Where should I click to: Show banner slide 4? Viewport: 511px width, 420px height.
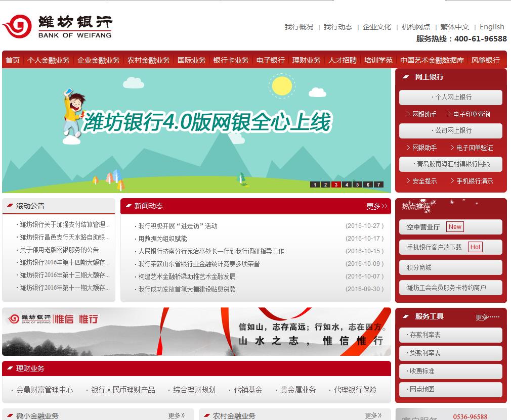(347, 184)
